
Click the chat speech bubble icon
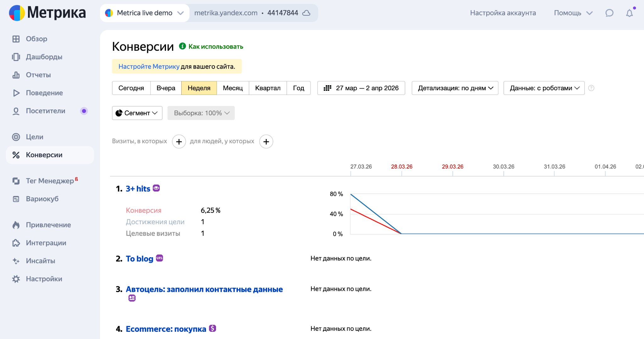pos(609,13)
